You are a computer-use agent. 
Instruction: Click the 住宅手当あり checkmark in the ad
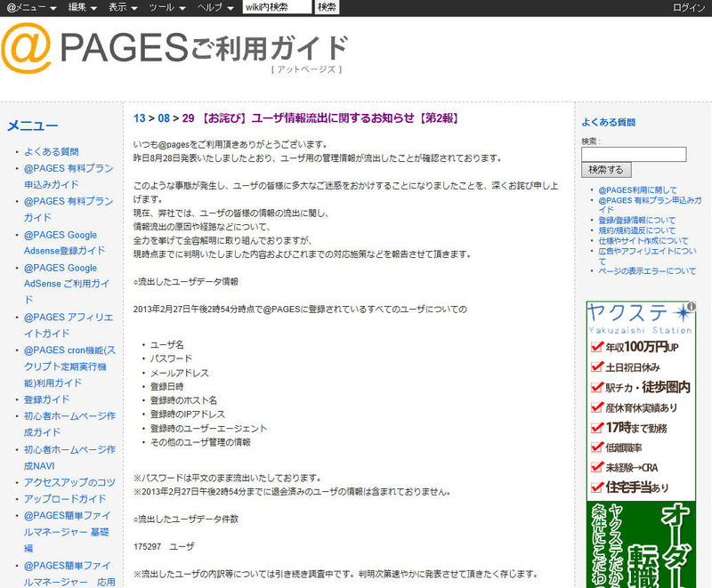(x=597, y=487)
